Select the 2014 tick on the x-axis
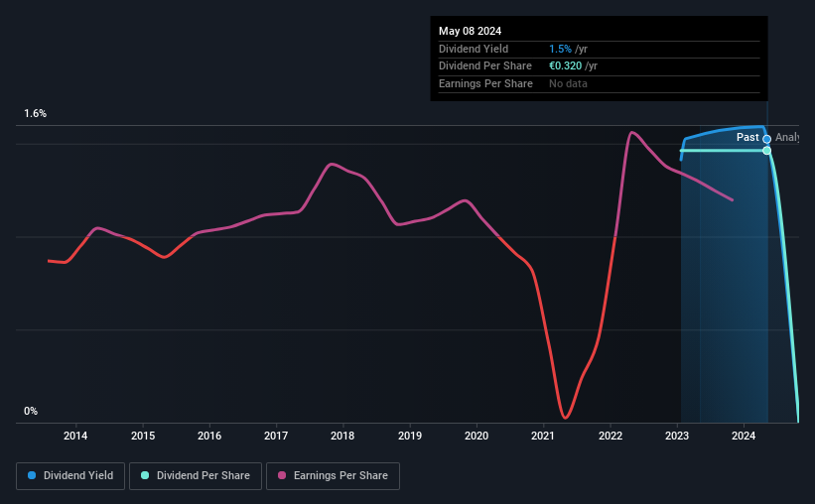The width and height of the screenshot is (815, 504). point(75,436)
